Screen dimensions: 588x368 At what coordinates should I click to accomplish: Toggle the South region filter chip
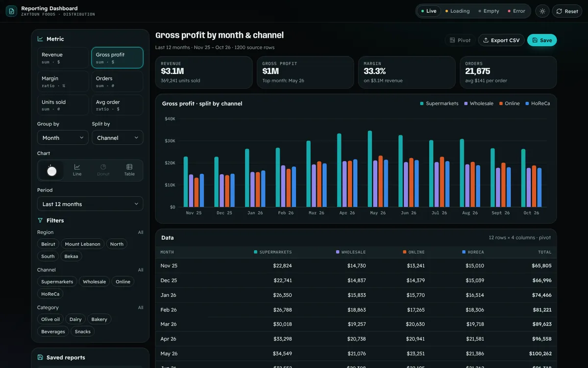click(x=48, y=256)
